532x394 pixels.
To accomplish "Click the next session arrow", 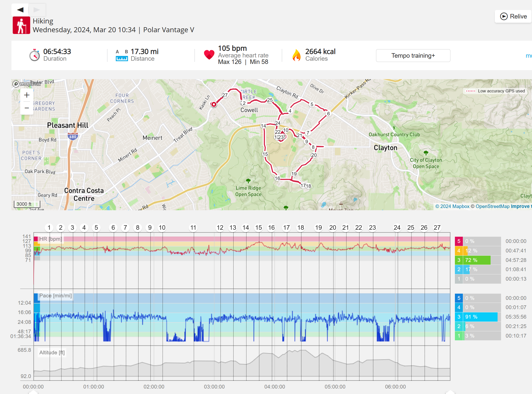I will click(x=37, y=10).
